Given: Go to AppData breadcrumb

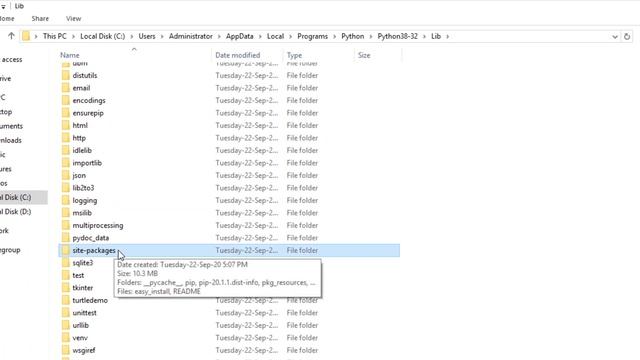Looking at the screenshot, I should pyautogui.click(x=240, y=36).
